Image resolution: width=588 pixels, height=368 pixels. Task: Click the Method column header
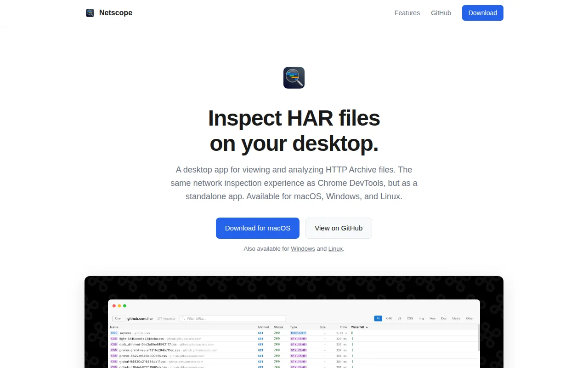pos(263,327)
